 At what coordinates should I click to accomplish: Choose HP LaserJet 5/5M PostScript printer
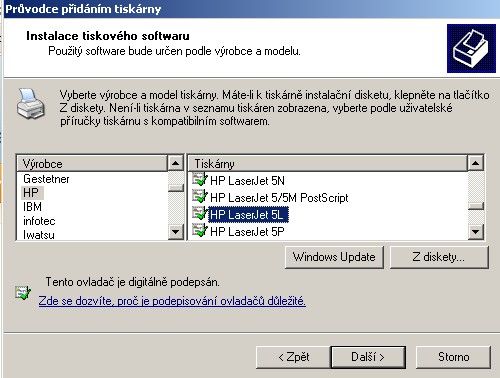click(279, 198)
